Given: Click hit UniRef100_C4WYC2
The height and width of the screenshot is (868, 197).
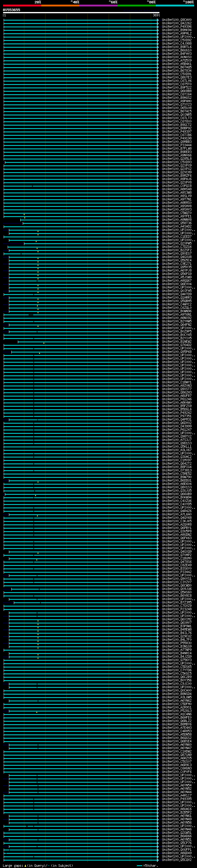Looking at the screenshot, I should pos(177,304).
